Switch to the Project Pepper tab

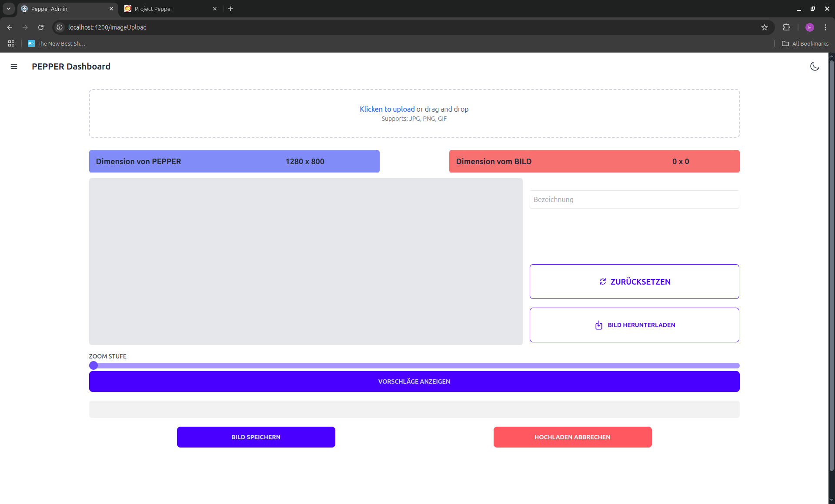170,9
